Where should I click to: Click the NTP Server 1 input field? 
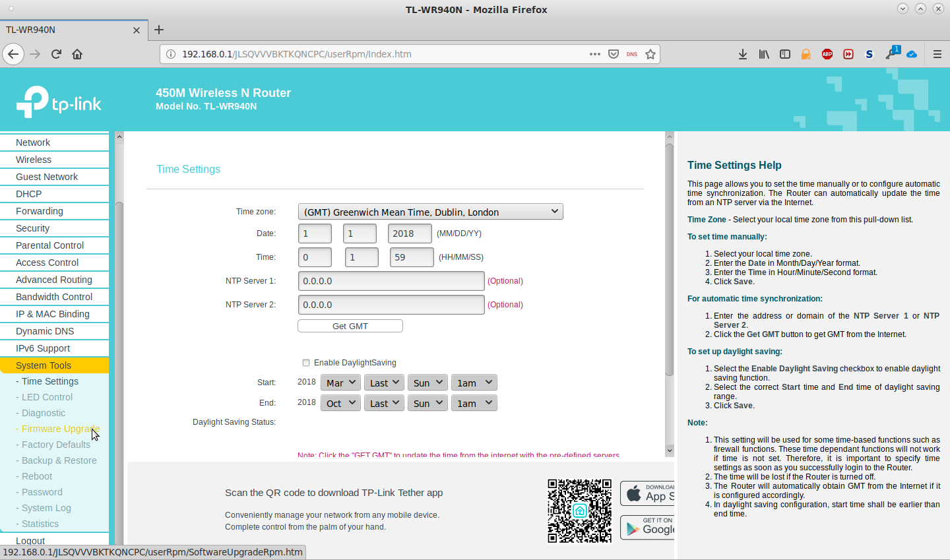(x=391, y=281)
